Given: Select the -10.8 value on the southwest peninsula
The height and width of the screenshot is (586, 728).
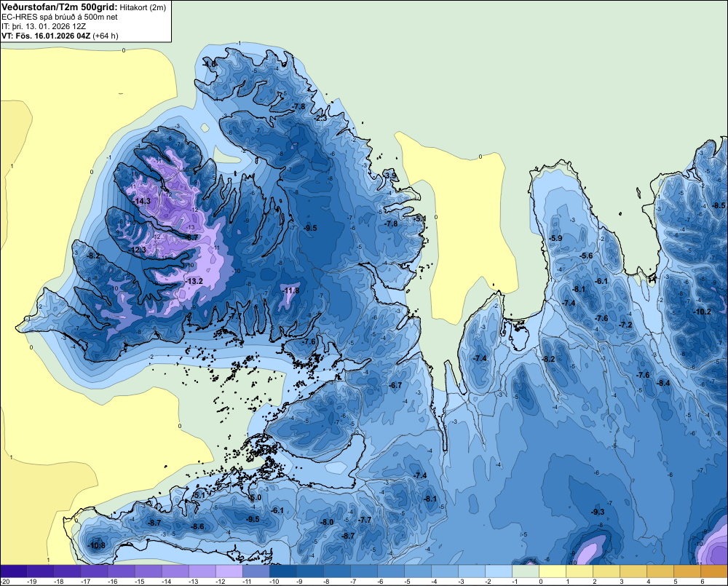Looking at the screenshot, I should point(97,545).
